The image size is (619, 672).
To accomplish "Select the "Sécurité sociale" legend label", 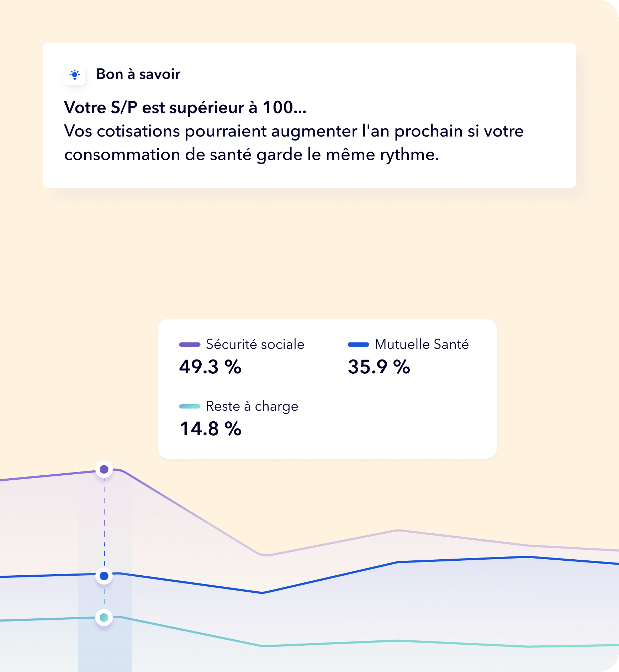I will [x=255, y=344].
